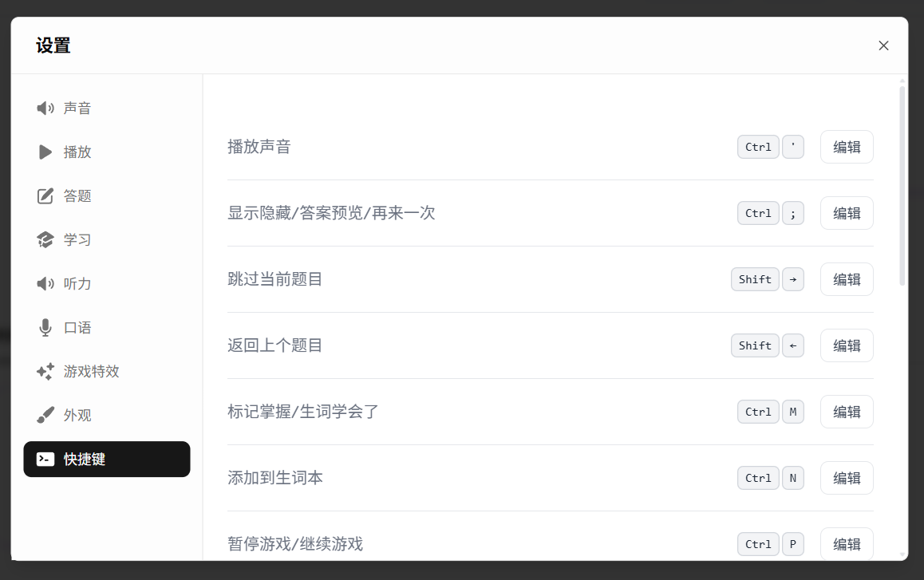Click the sparkles icon for 游戏特效
Viewport: 924px width, 580px height.
(x=45, y=371)
